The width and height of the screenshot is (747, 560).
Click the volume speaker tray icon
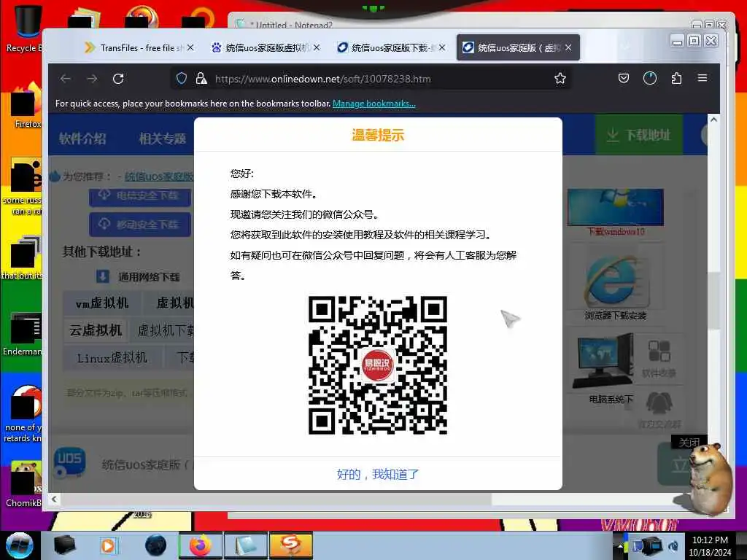point(673,546)
